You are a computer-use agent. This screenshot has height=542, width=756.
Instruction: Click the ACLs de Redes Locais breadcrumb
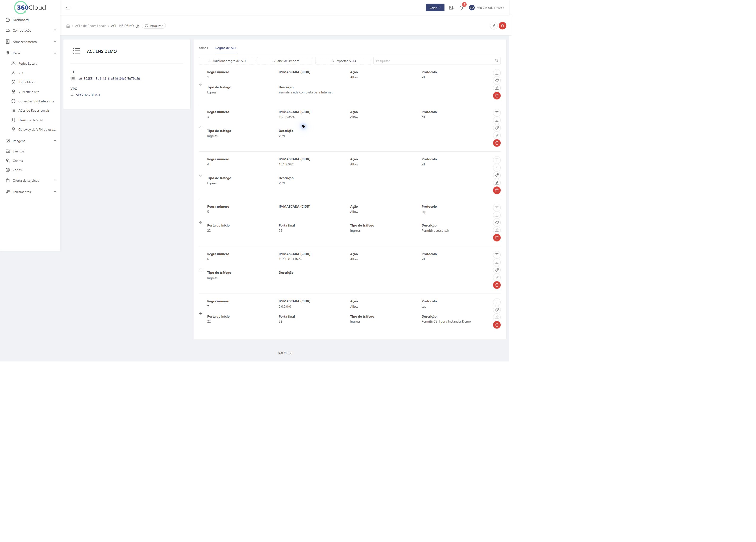(90, 26)
